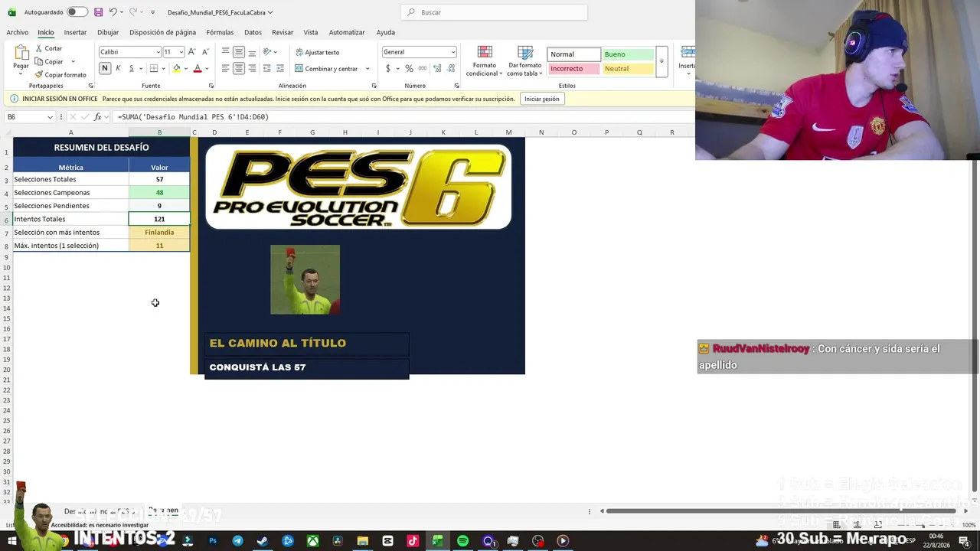
Task: Toggle center horizontal alignment
Action: click(239, 68)
